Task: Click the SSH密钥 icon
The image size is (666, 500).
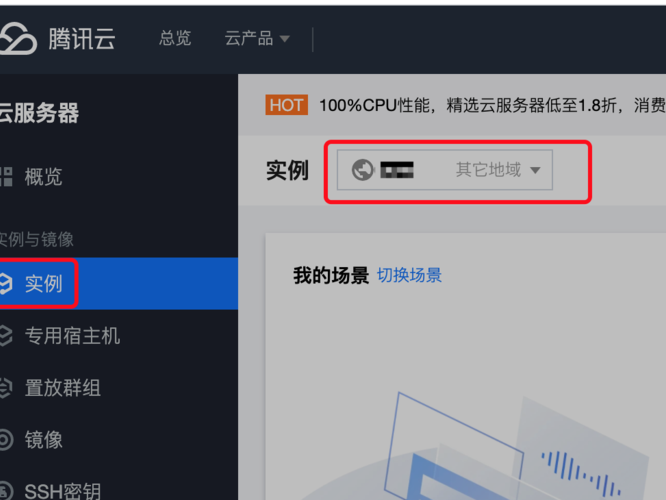Action: click(x=6, y=491)
